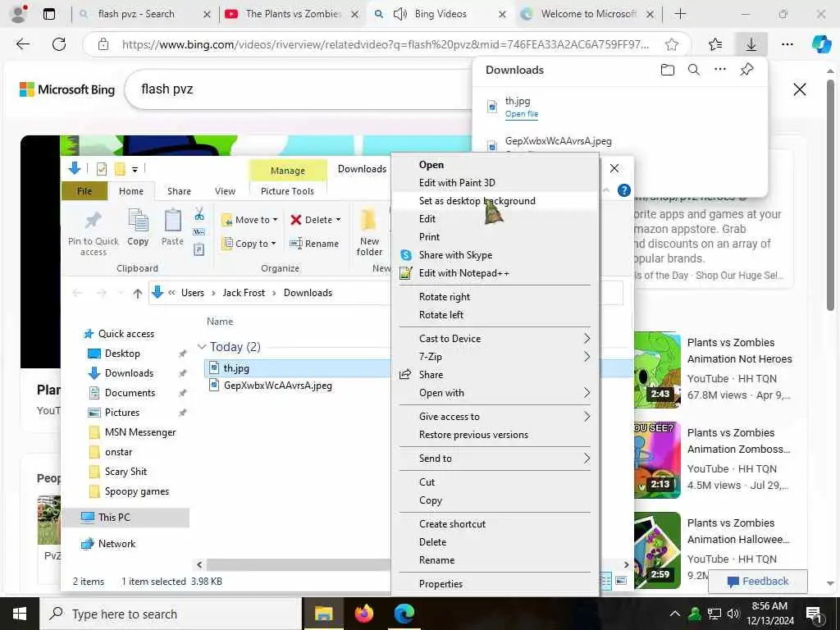The image size is (840, 630).
Task: Open Edge Settings and more menu
Action: click(x=787, y=44)
